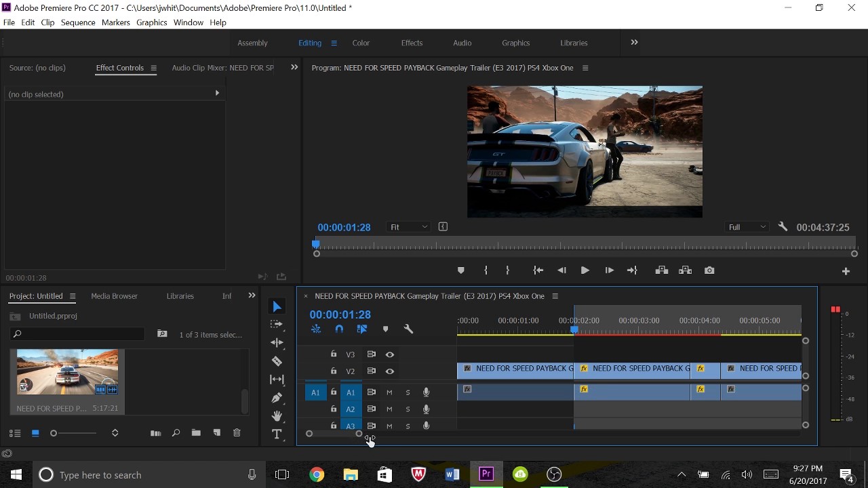This screenshot has width=868, height=488.
Task: Click the Add Marker button in Program monitor
Action: (x=461, y=270)
